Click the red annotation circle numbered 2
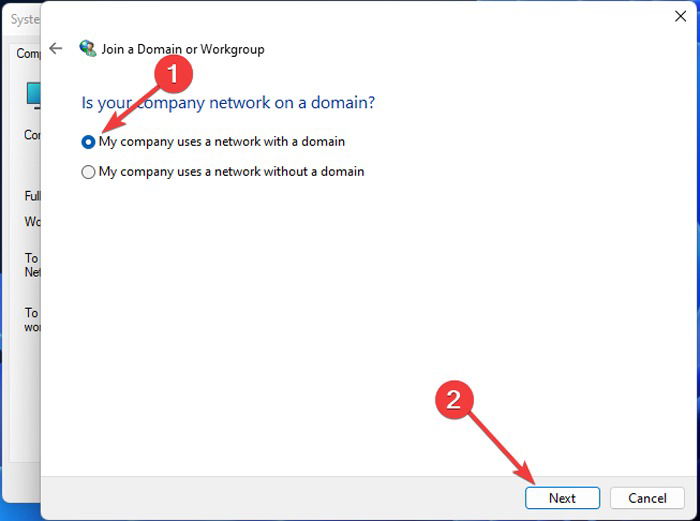Viewport: 700px width, 521px height. click(454, 399)
